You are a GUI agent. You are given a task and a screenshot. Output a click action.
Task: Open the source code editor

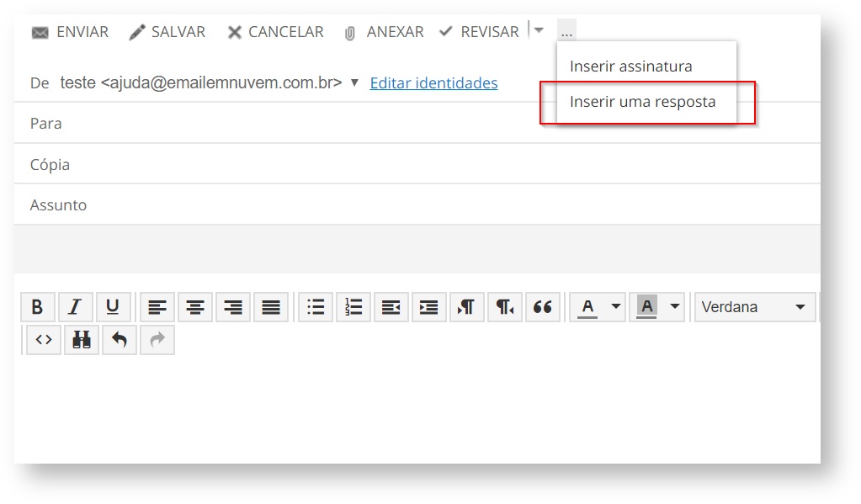coord(44,340)
